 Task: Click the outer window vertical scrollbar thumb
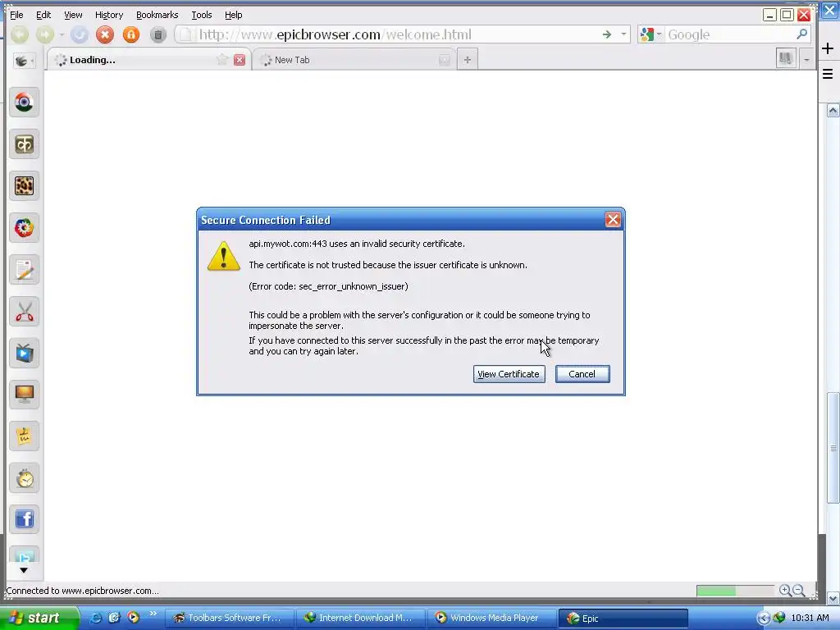click(x=833, y=448)
